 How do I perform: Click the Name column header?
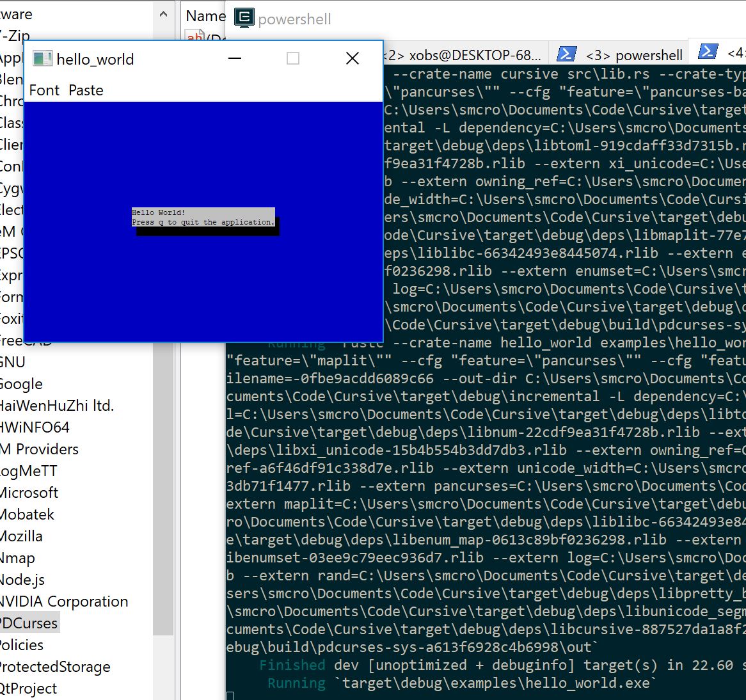click(x=205, y=16)
